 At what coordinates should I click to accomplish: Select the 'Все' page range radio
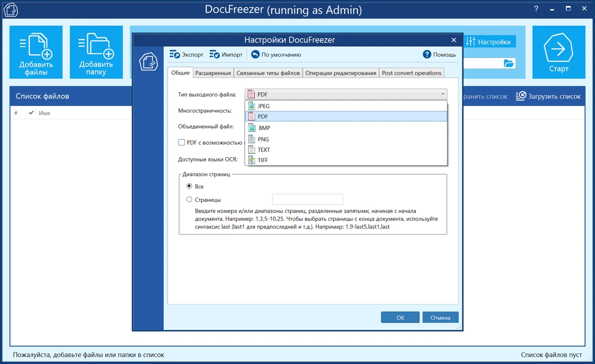[x=189, y=186]
